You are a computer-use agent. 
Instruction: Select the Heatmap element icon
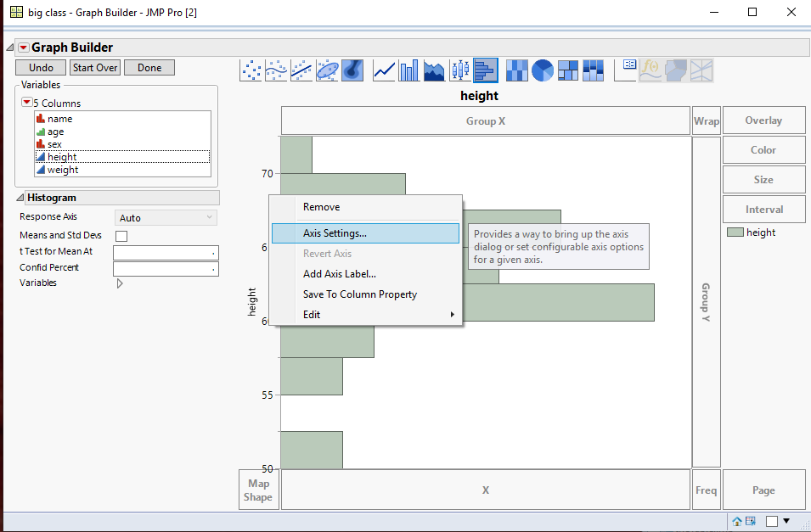point(516,70)
